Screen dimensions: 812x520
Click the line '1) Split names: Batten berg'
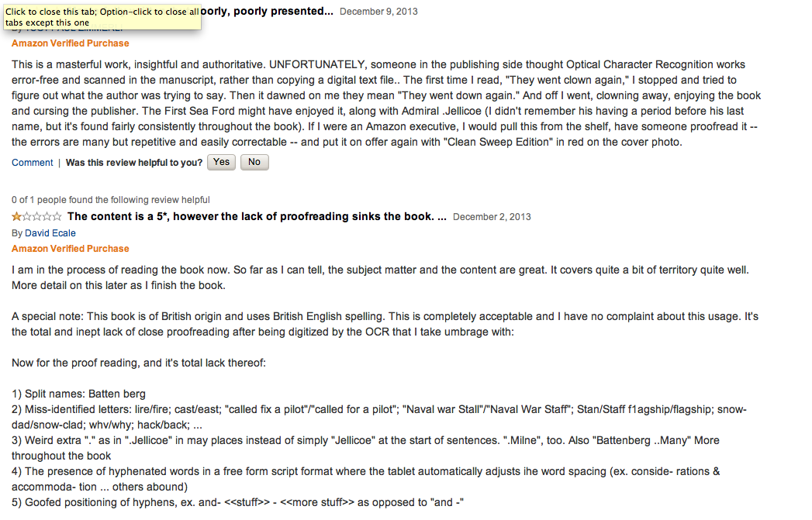coord(78,394)
